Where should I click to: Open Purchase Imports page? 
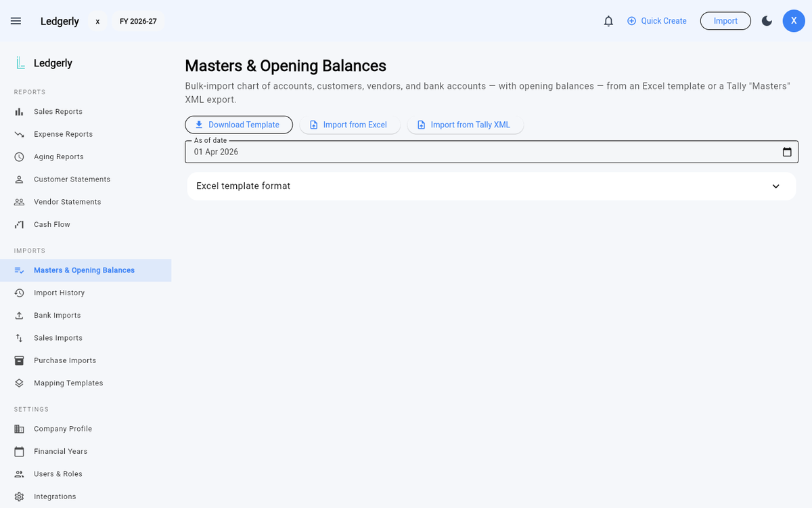[x=85, y=360]
